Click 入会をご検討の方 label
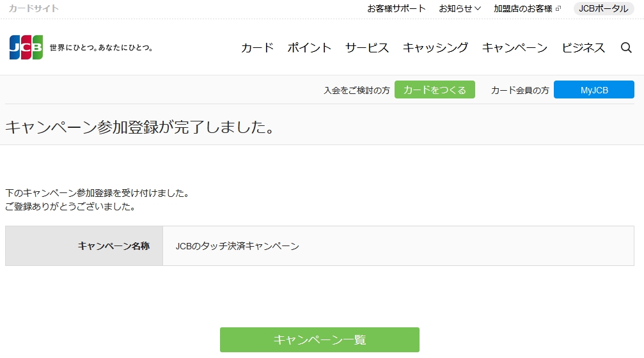 (356, 90)
